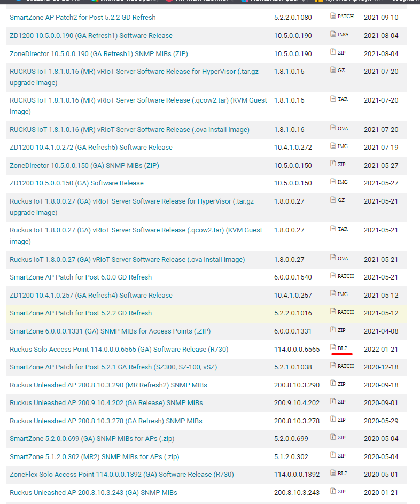Click ZIP file icon in 200.8.10.3.290 row
The image size is (420, 504).
click(333, 383)
